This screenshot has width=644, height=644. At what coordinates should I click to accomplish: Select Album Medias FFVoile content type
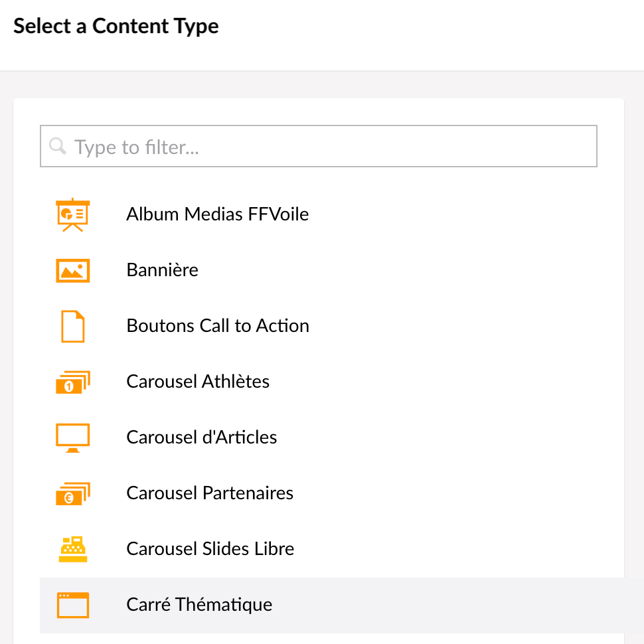(x=217, y=214)
